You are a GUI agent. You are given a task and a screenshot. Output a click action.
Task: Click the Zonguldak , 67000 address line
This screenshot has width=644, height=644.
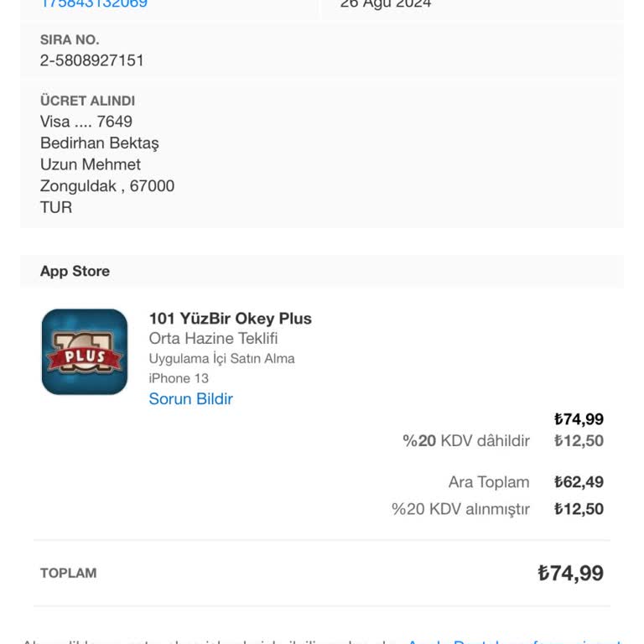(x=107, y=186)
